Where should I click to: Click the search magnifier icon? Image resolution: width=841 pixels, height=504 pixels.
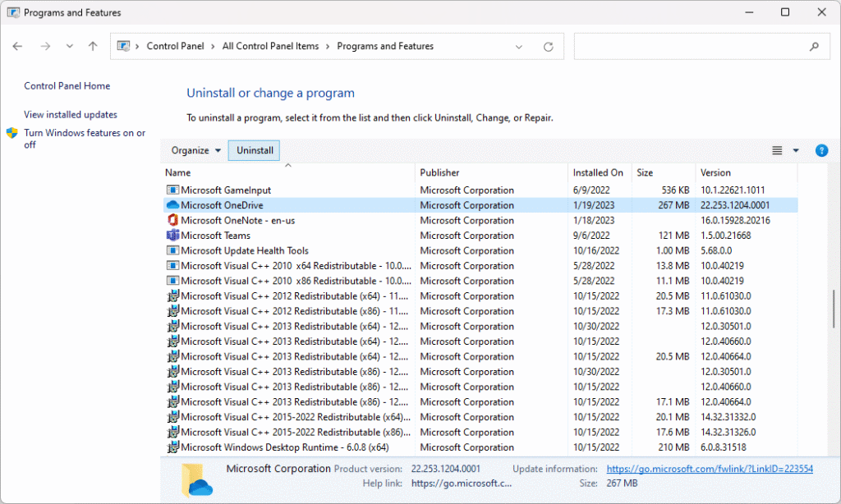[814, 47]
